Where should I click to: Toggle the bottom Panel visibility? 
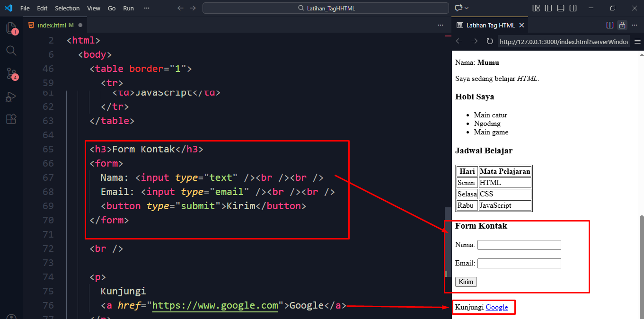[x=561, y=8]
